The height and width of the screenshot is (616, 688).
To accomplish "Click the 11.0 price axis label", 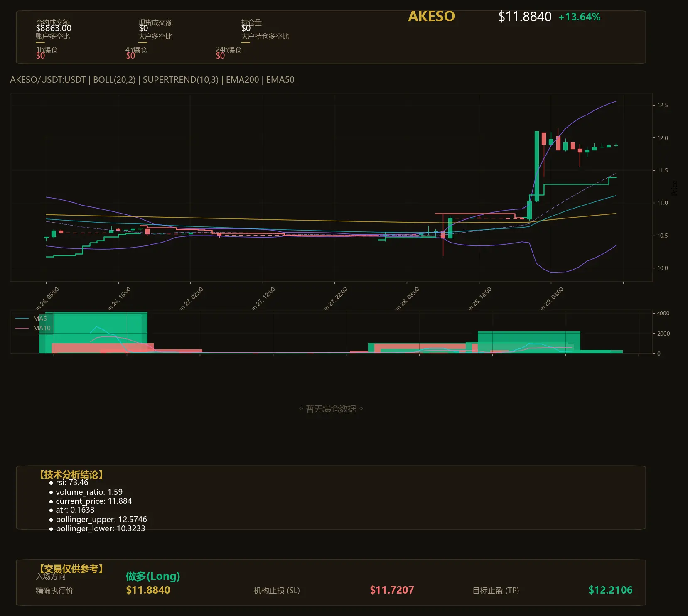I will tap(663, 203).
